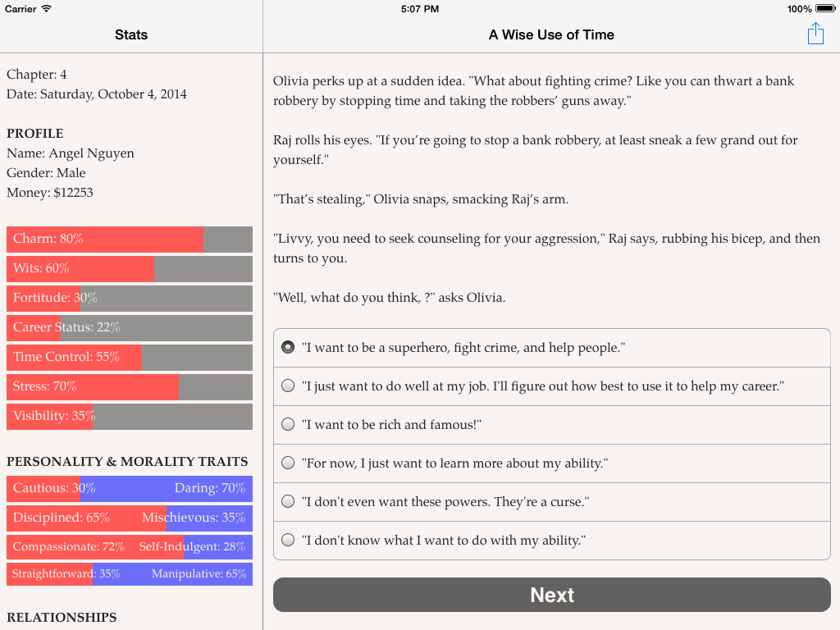Screen dimensions: 840x630
Task: Click the A Wise Use of Time title
Action: 551,34
